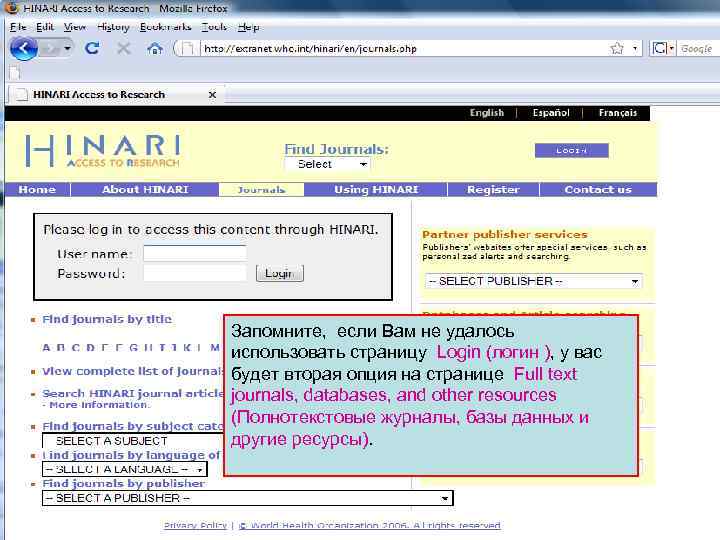Open the Edit menu
720x540 pixels.
click(45, 27)
